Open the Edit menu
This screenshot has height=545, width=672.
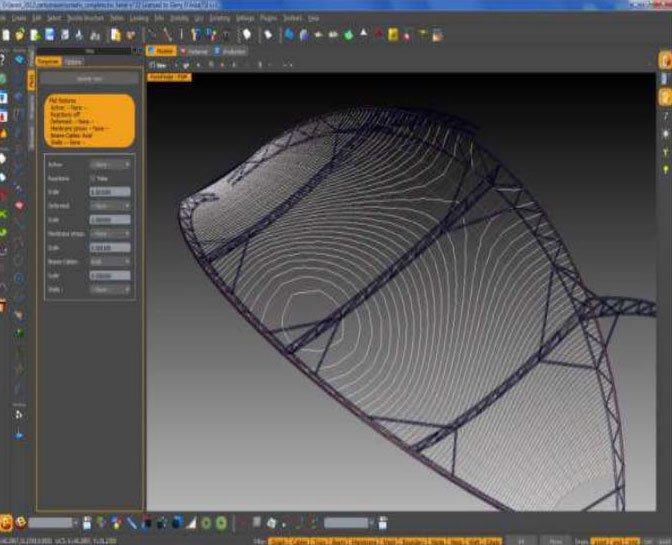click(x=37, y=18)
